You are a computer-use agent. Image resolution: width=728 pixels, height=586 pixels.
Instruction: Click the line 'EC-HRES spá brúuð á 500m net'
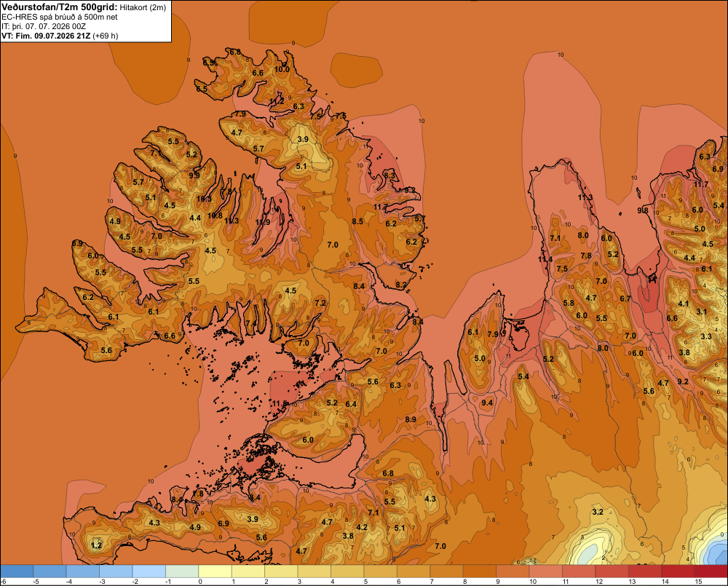[x=60, y=17]
